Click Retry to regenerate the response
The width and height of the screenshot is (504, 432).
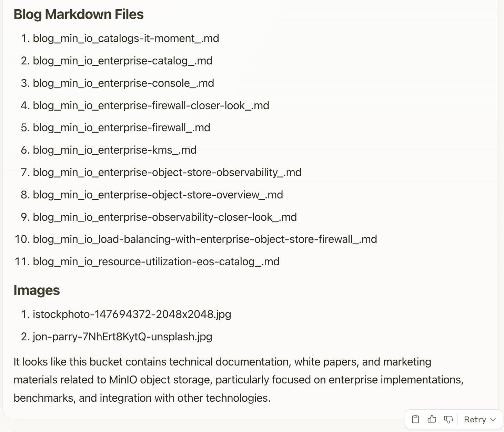click(476, 419)
